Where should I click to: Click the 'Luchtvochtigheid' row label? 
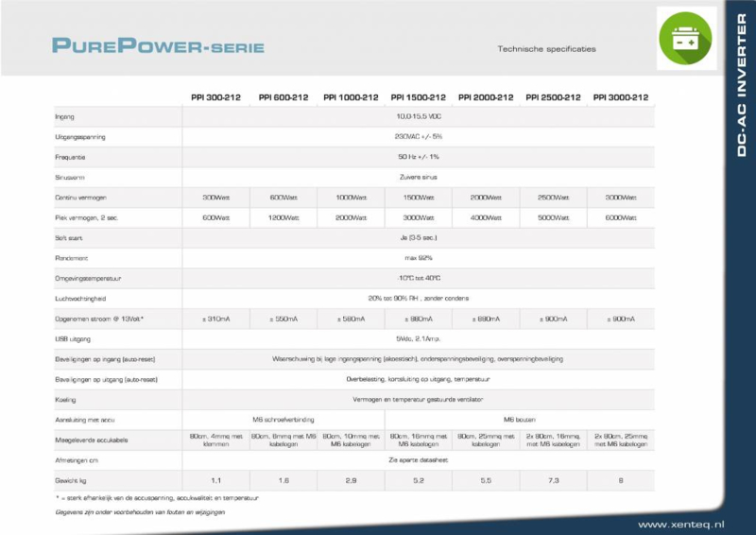(x=80, y=299)
